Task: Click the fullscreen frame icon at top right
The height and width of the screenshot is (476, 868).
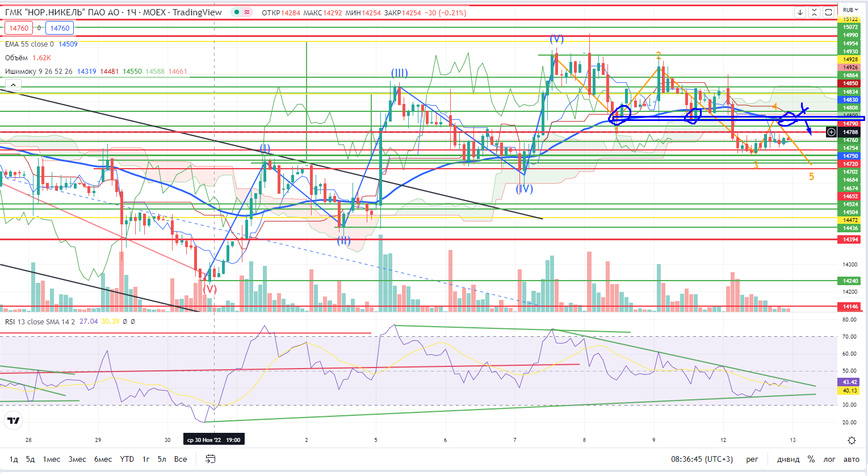Action: click(828, 12)
